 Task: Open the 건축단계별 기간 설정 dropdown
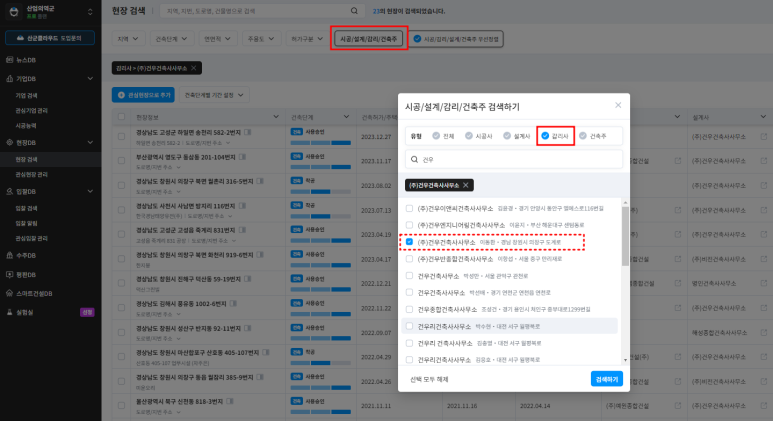[214, 95]
